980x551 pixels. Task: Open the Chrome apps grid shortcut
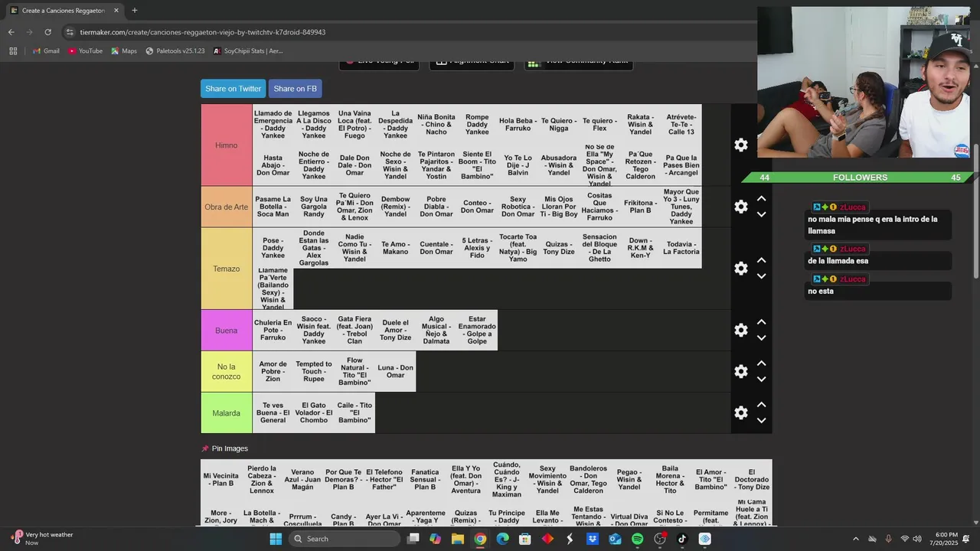[x=13, y=51]
